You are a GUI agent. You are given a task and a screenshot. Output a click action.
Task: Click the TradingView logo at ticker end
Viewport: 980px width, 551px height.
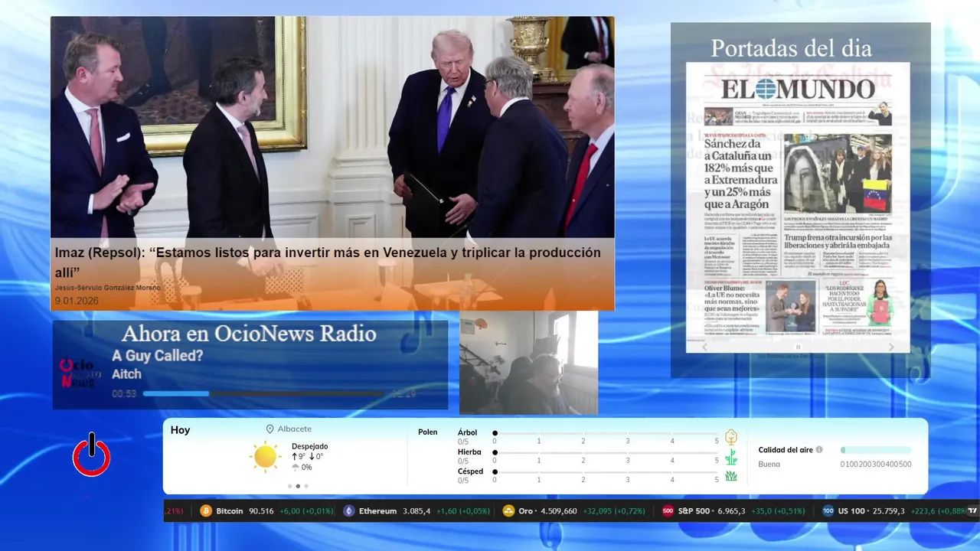point(973,510)
